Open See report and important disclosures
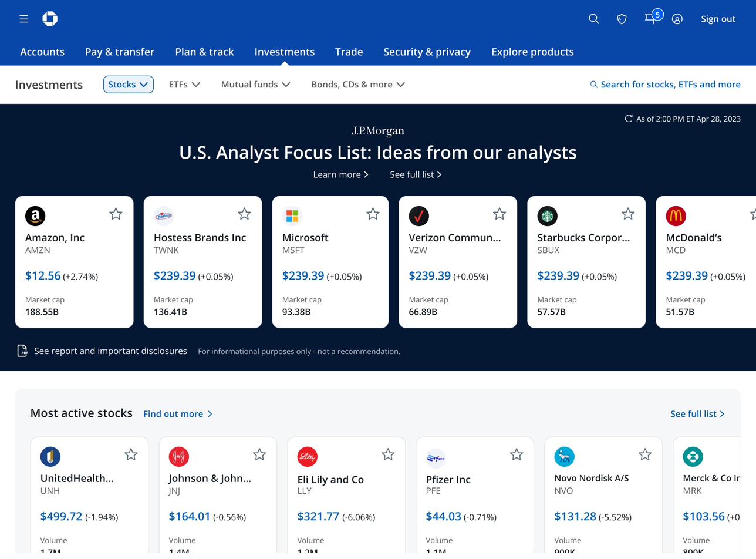 tap(110, 351)
